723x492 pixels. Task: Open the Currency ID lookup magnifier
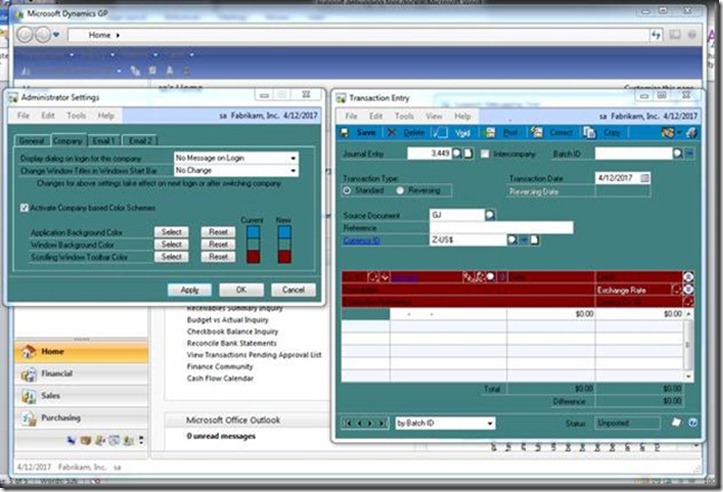point(512,240)
